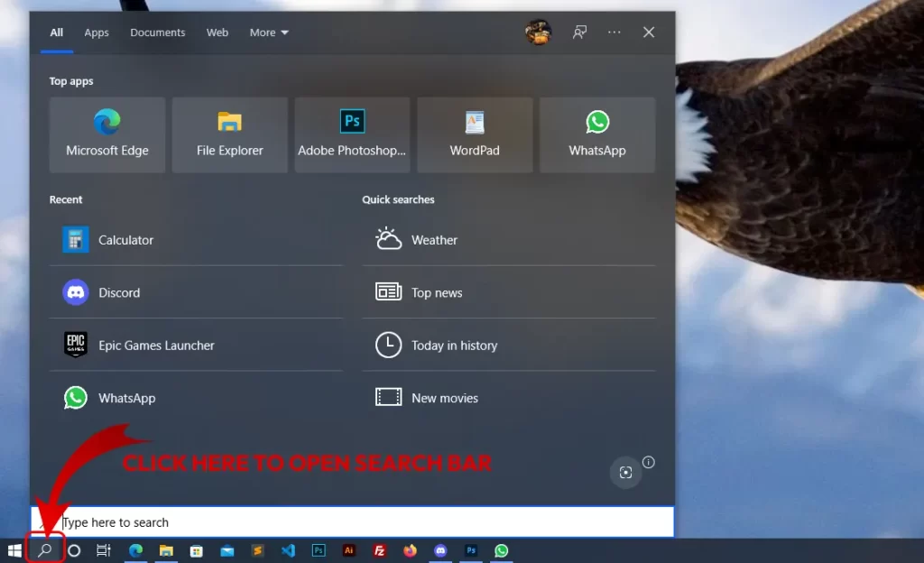The width and height of the screenshot is (924, 563).
Task: Click the Windows Start button
Action: (14, 550)
